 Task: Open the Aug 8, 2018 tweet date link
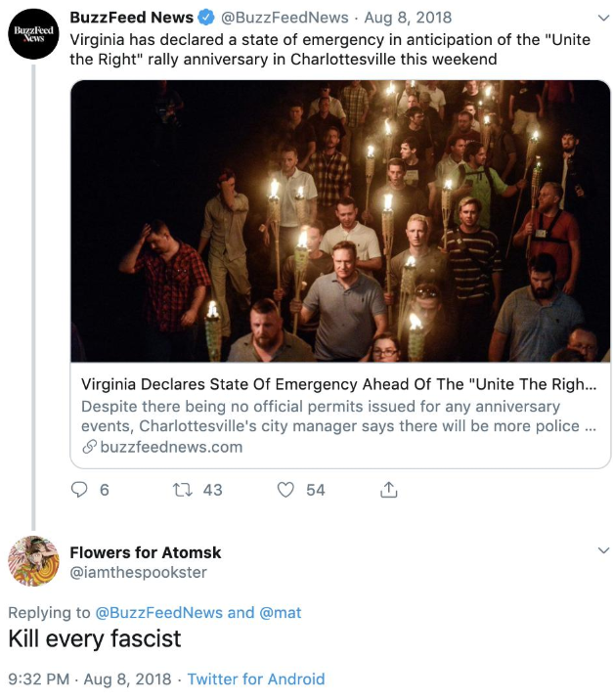click(406, 17)
